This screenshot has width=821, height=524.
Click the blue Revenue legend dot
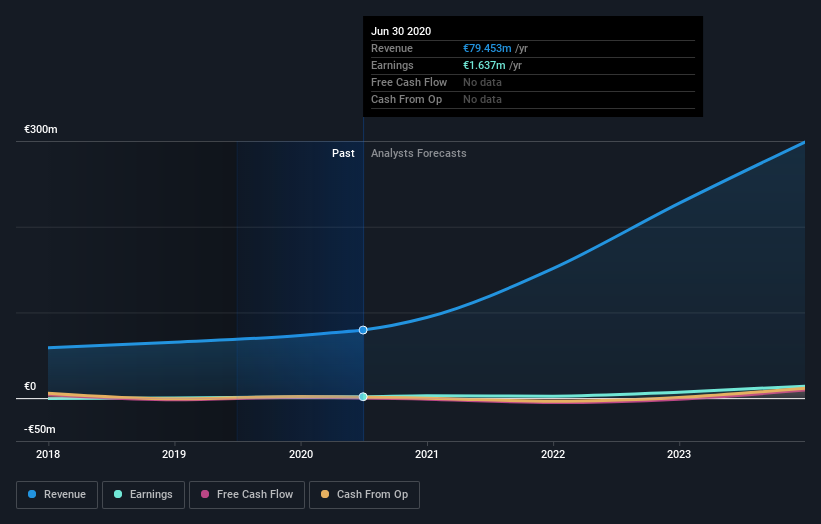[x=32, y=494]
